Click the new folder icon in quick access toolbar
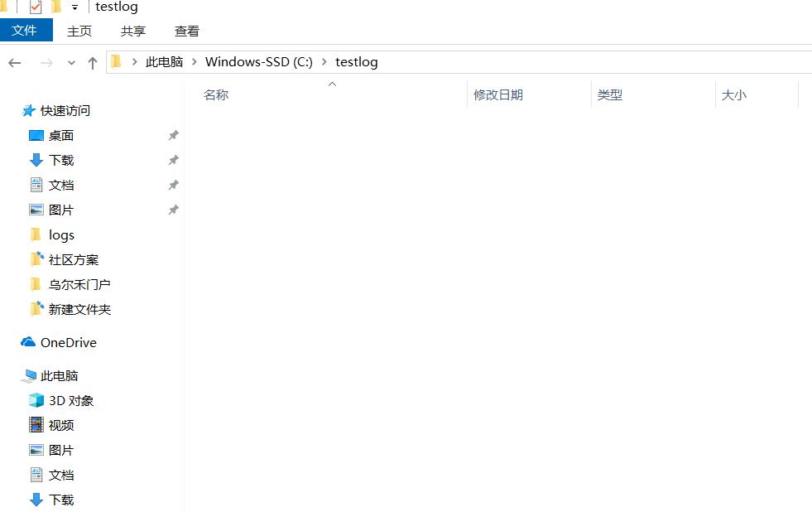The image size is (812, 512). [x=56, y=7]
